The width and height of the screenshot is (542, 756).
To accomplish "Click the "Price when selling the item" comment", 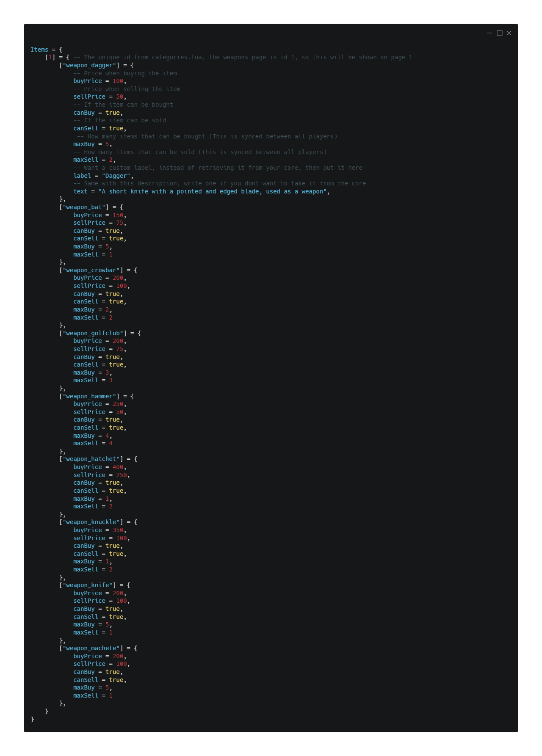I will coord(127,89).
